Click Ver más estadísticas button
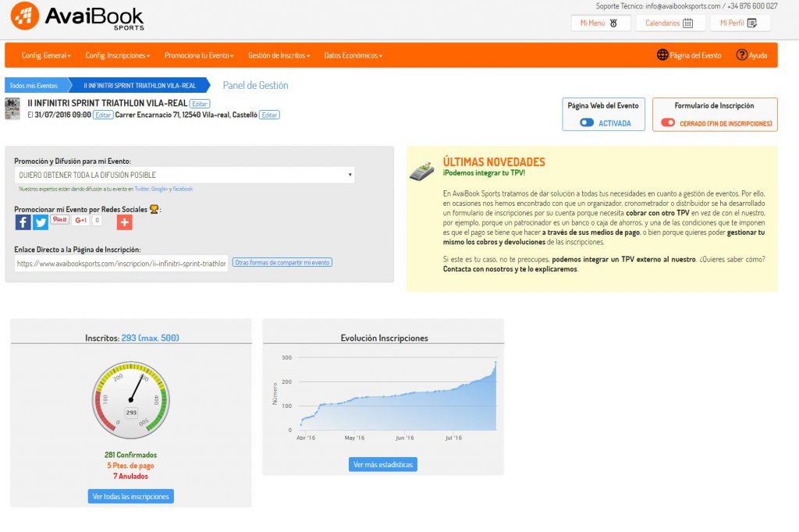Screen dimensions: 799x532 coord(383,465)
